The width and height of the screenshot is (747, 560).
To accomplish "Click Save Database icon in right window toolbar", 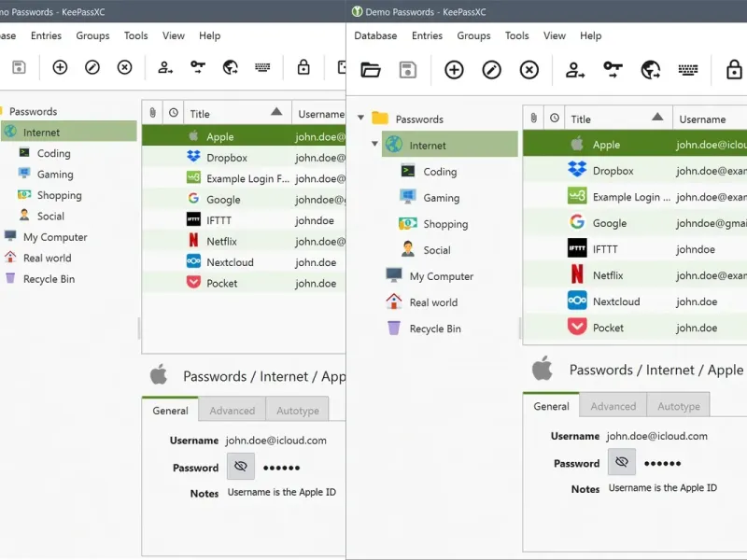I will [x=407, y=69].
